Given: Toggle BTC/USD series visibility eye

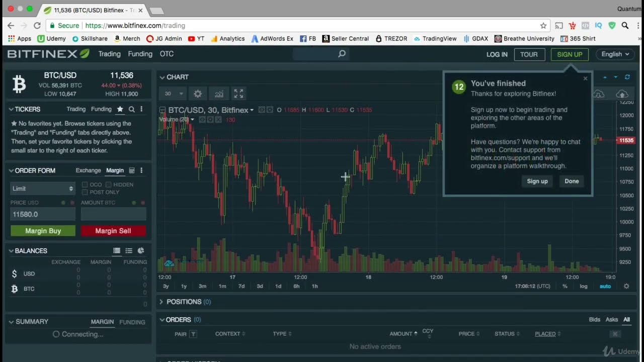Looking at the screenshot, I should (x=262, y=110).
